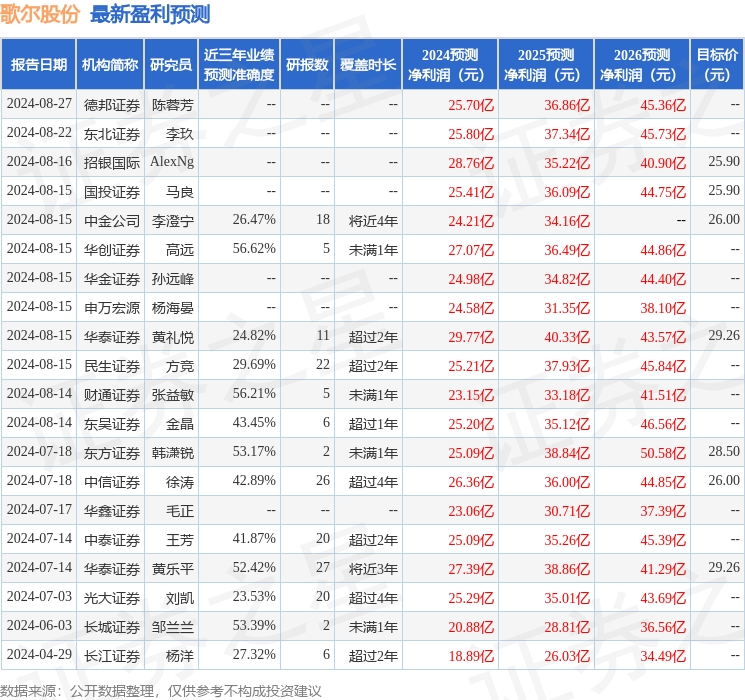This screenshot has width=745, height=700.
Task: Click 18.89亿 forecast value
Action: pos(471,656)
